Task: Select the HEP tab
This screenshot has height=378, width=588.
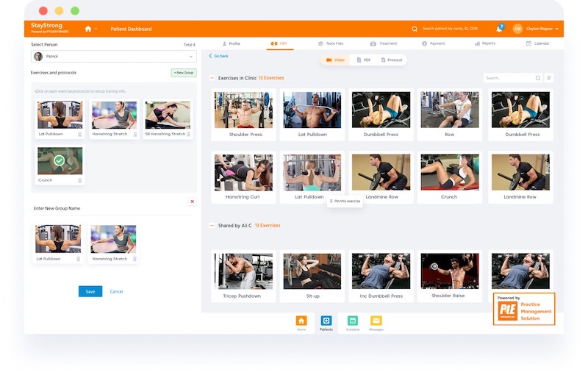Action: point(279,43)
